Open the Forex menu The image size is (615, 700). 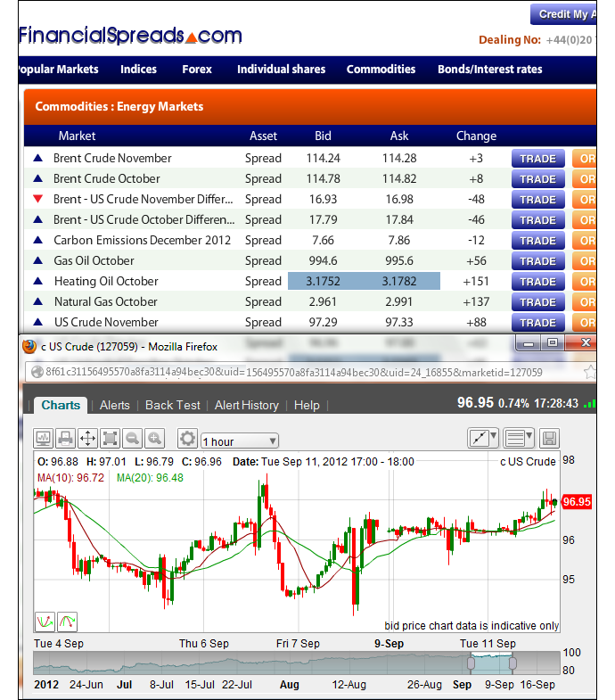coord(197,70)
